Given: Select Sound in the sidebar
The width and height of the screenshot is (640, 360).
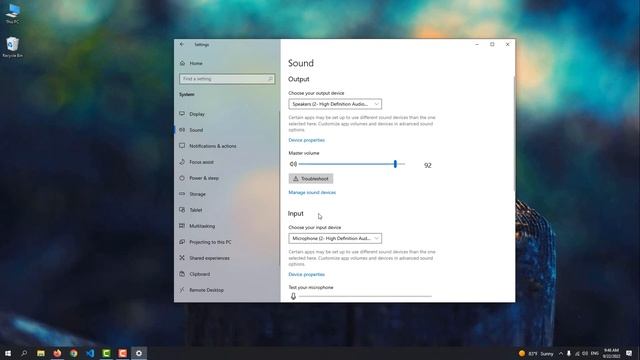Looking at the screenshot, I should (x=196, y=130).
